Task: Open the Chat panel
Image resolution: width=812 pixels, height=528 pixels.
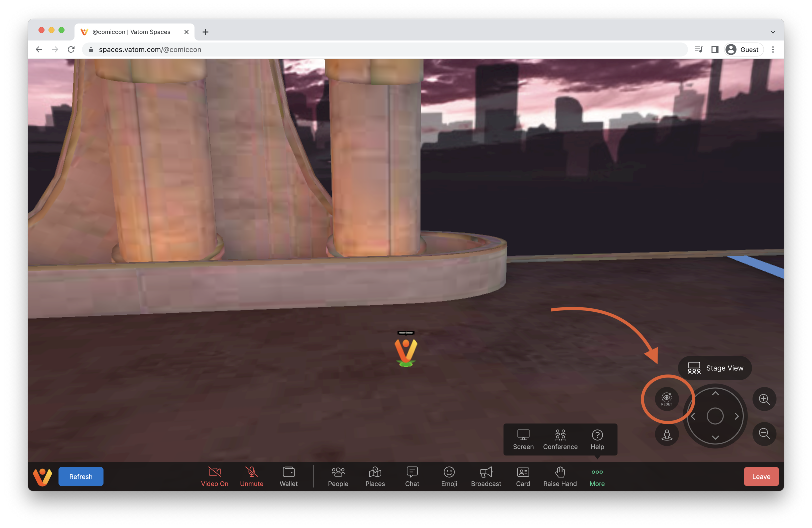Action: click(412, 476)
